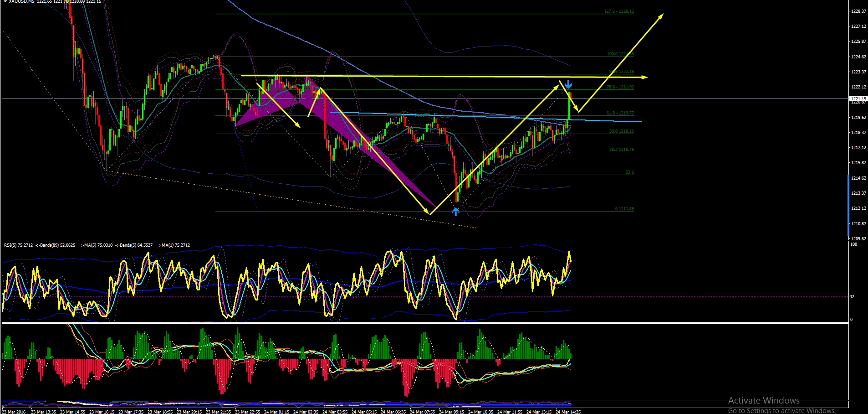Viewport: 868px width, 414px height.
Task: Click the 1223.37 price axis label
Action: click(858, 72)
